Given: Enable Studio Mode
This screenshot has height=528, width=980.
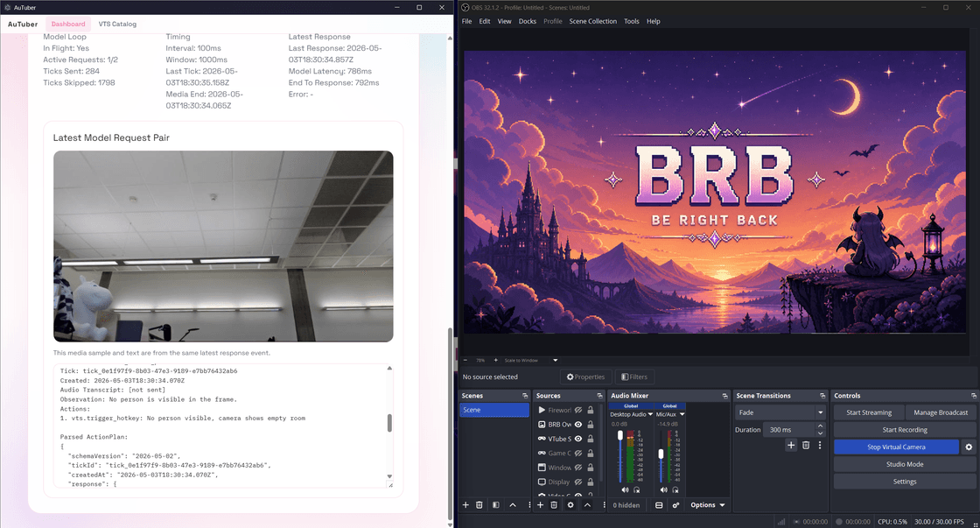Looking at the screenshot, I should click(x=905, y=464).
